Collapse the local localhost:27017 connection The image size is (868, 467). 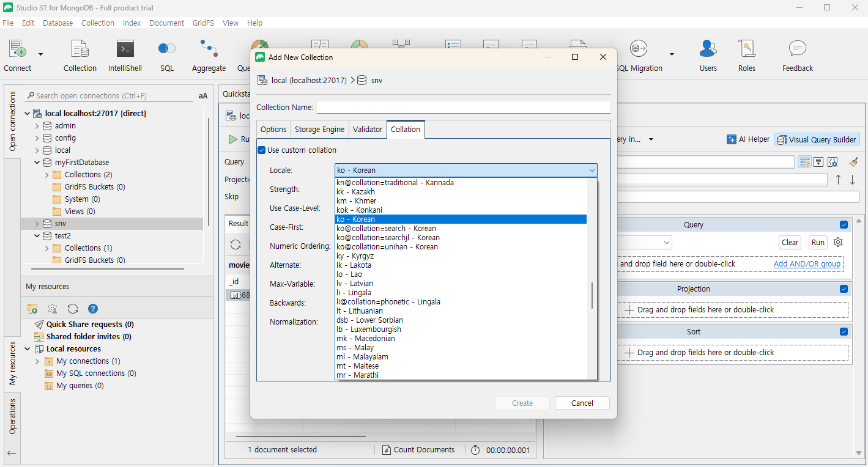(28, 114)
